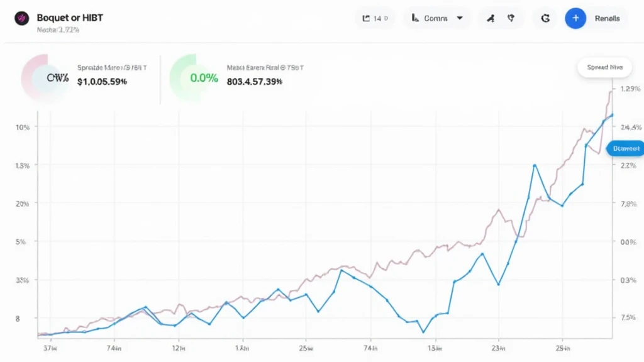Click the shield icon in toolbar
The height and width of the screenshot is (362, 644).
tap(511, 18)
